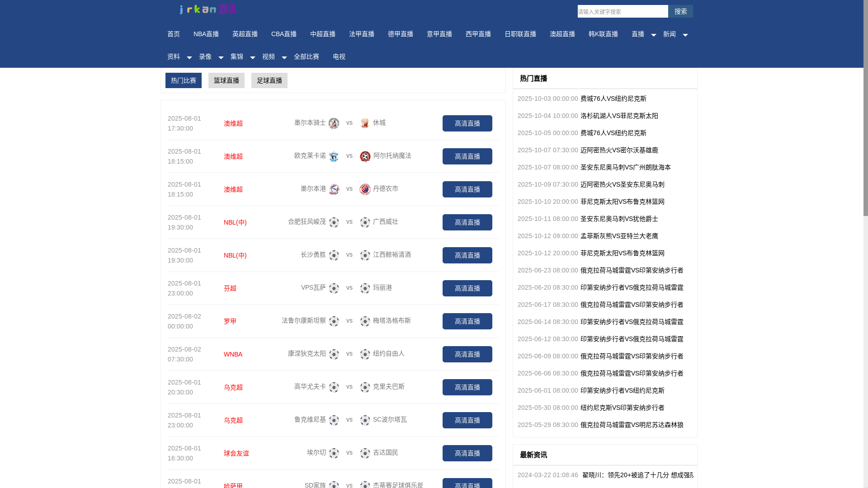Open NBA直播 in the navigation bar
Image resolution: width=868 pixels, height=488 pixels.
[206, 34]
